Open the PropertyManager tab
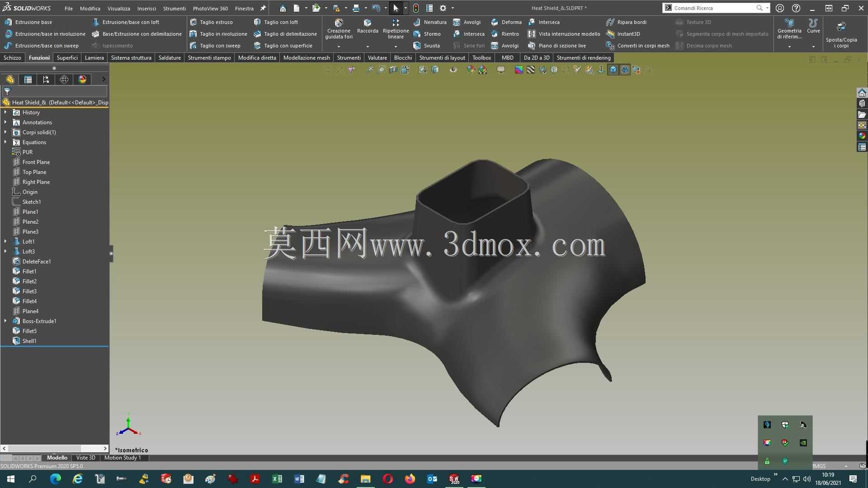The image size is (868, 488). point(28,80)
